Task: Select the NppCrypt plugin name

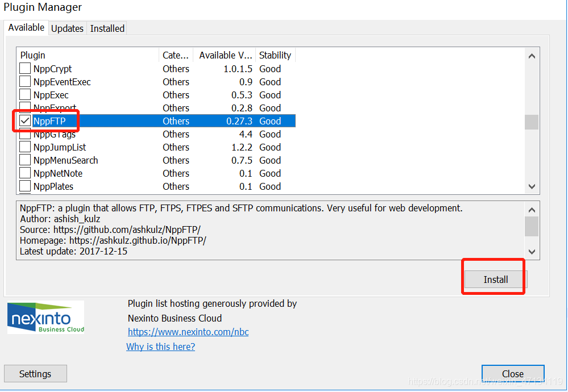Action: point(52,69)
